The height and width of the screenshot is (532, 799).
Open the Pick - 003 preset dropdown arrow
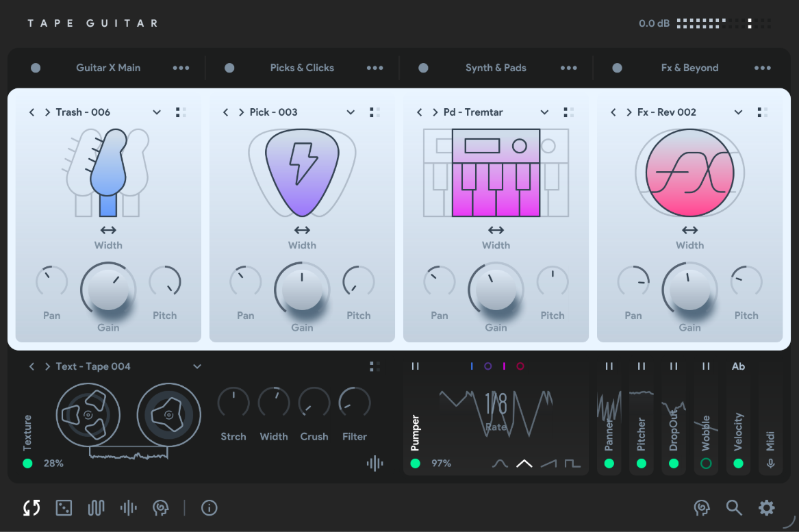pyautogui.click(x=351, y=112)
